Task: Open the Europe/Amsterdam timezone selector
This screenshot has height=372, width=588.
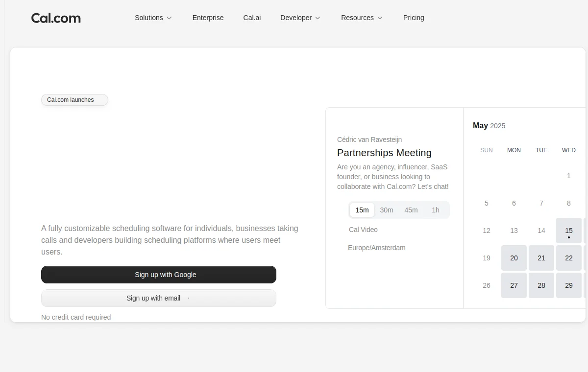Action: tap(377, 248)
